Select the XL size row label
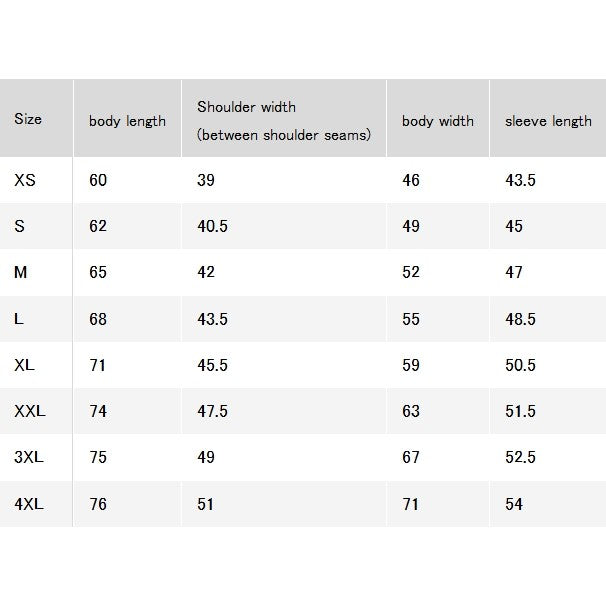 click(24, 365)
